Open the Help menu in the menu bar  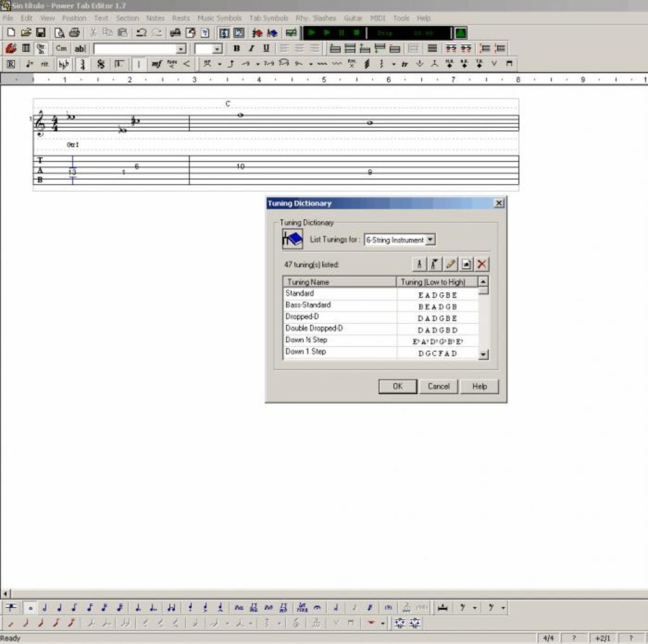tap(424, 18)
